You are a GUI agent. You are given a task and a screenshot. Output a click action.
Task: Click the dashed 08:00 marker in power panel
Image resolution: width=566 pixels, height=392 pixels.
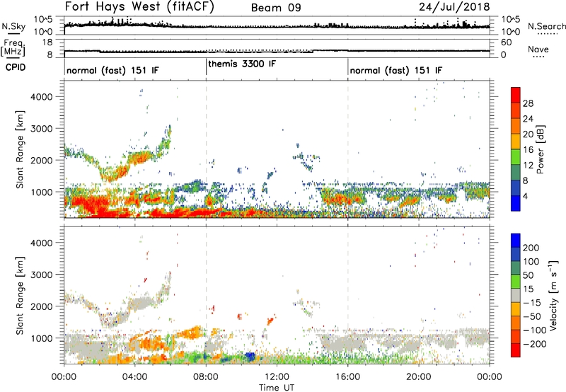[x=206, y=149]
